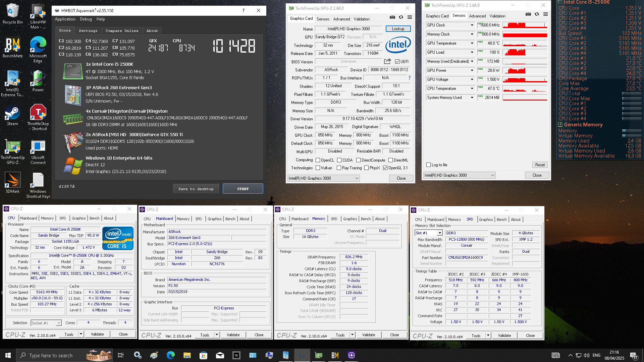Open Advanced tab in GPU-Z Graphics Card window
Image resolution: width=644 pixels, height=362 pixels.
(342, 19)
